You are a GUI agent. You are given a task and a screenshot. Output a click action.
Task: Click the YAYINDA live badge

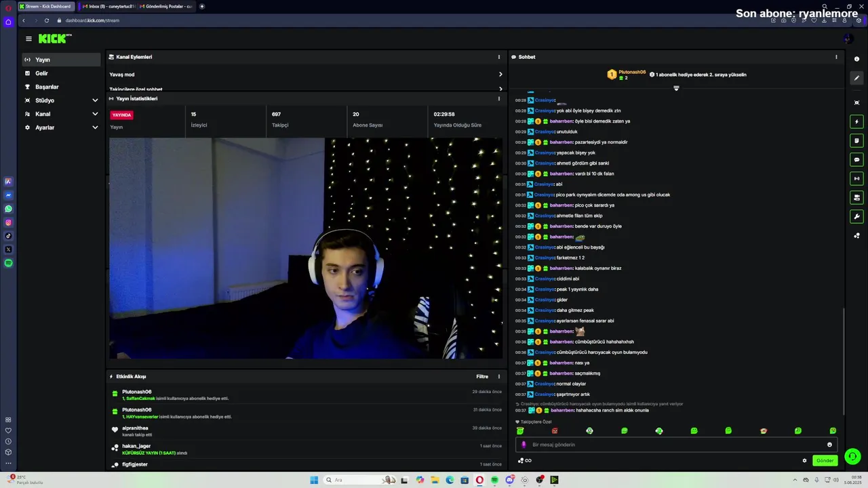click(x=121, y=115)
